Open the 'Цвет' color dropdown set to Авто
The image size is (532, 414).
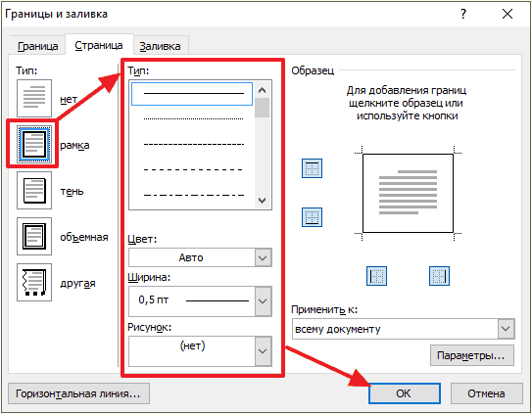(200, 257)
